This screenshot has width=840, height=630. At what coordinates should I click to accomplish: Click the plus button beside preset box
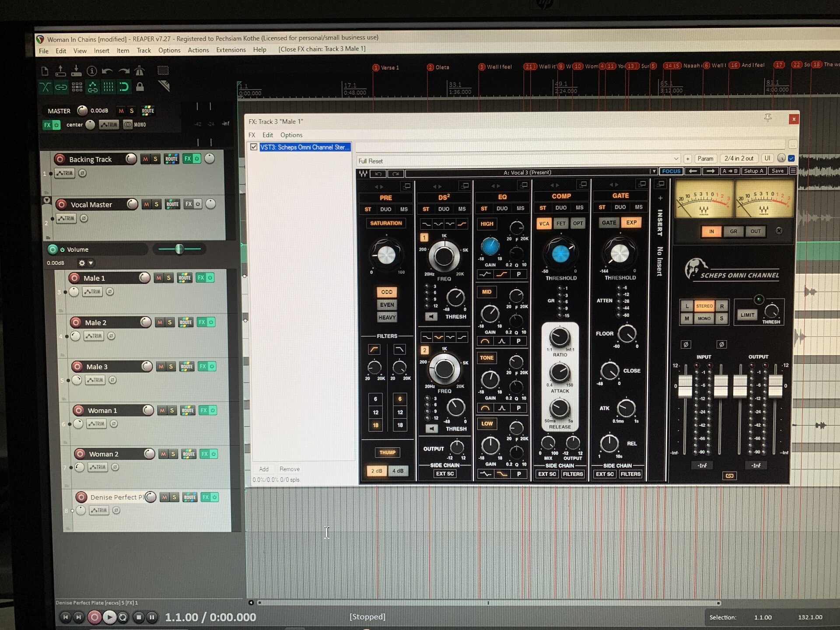point(688,159)
